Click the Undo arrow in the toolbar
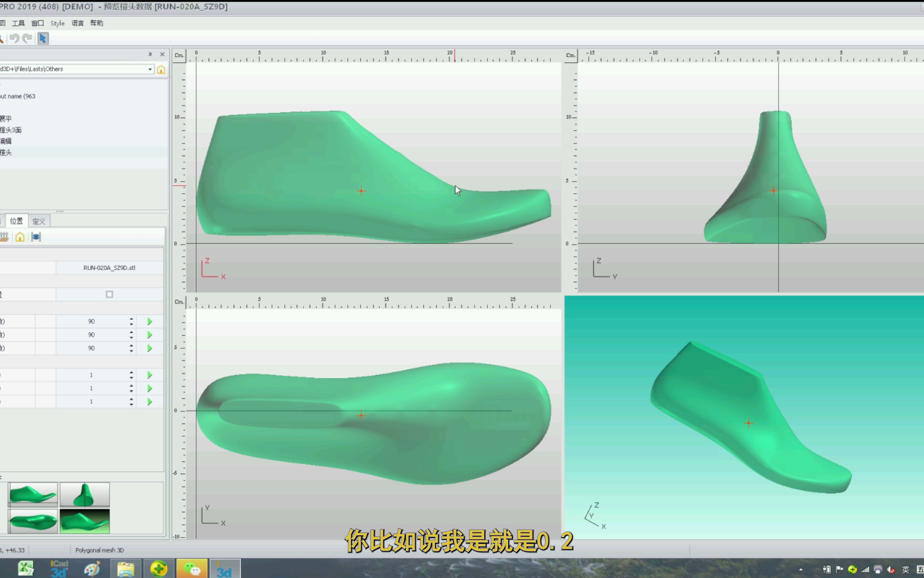This screenshot has width=924, height=578. 14,38
